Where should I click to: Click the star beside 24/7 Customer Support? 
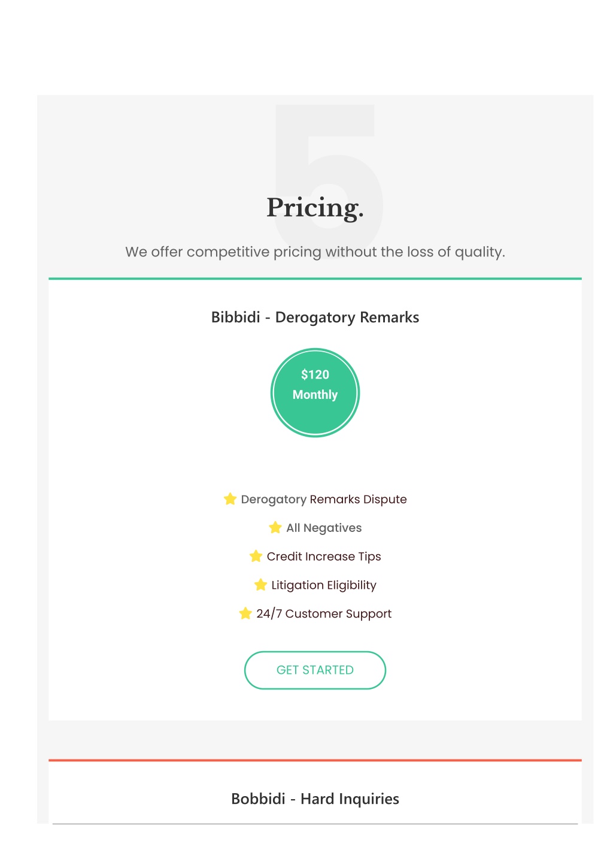(x=245, y=613)
